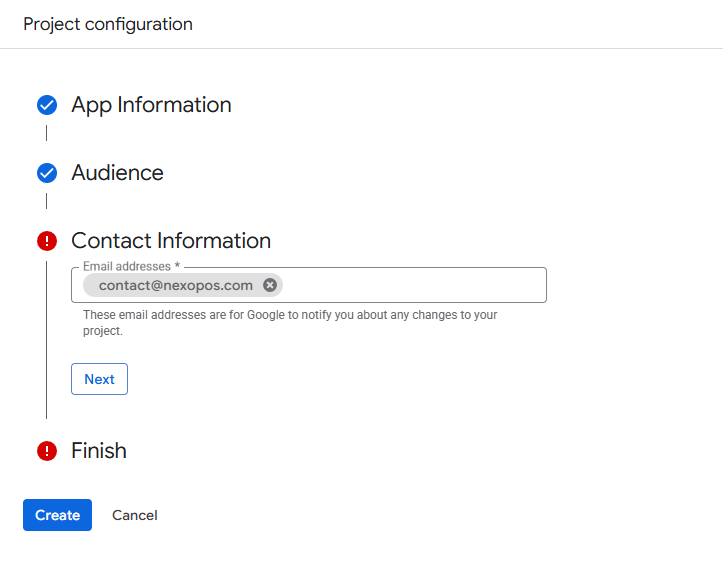Viewport: 723px width, 574px height.
Task: Click the blue checkmark icon beside App Information
Action: pos(47,105)
